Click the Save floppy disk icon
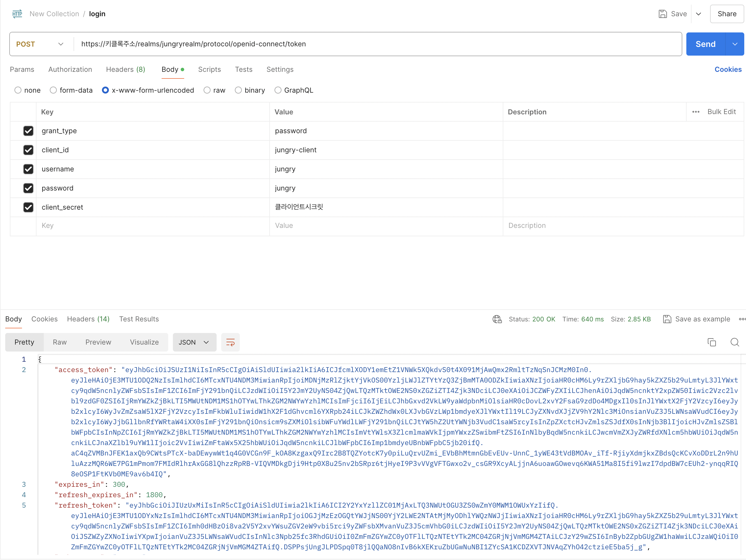The height and width of the screenshot is (560, 746). point(663,14)
